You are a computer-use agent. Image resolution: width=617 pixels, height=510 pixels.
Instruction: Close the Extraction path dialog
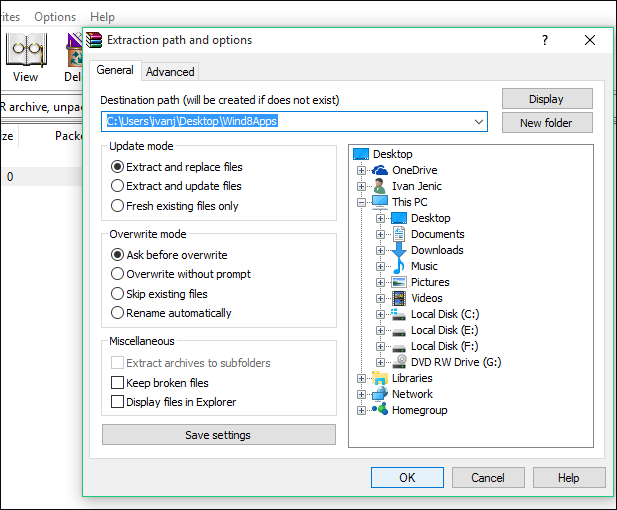590,40
